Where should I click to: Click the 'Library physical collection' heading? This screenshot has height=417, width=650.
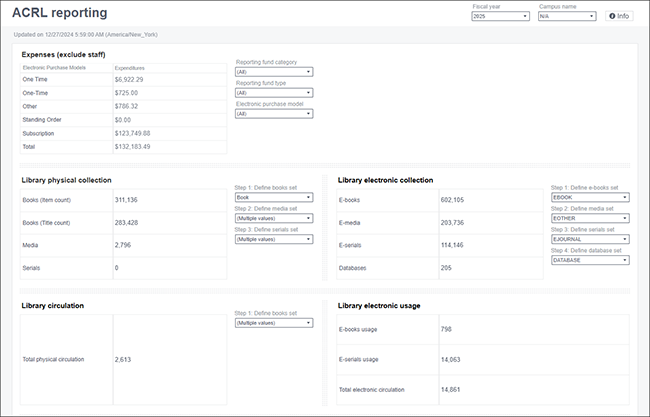[x=66, y=180]
